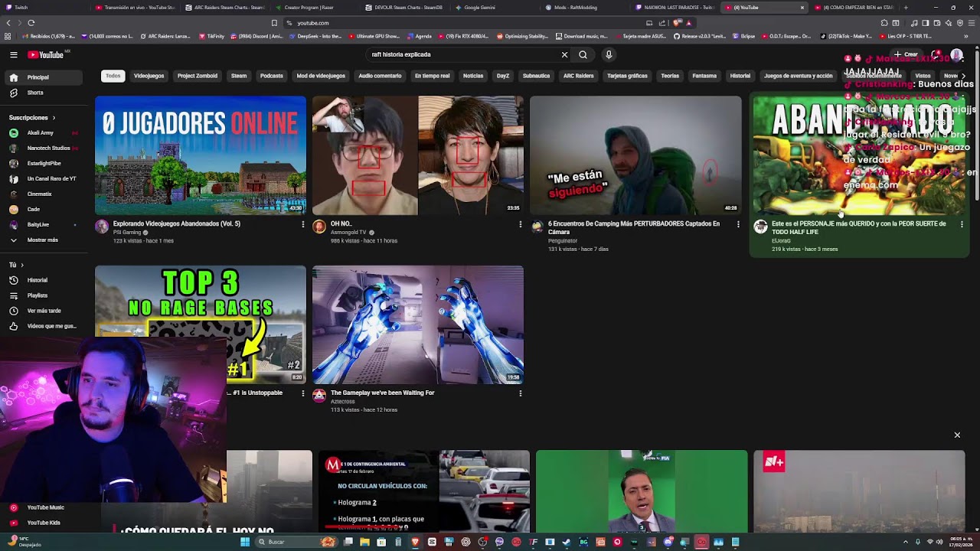Open the Penguinator channel name link
This screenshot has width=980, height=551.
tap(563, 241)
